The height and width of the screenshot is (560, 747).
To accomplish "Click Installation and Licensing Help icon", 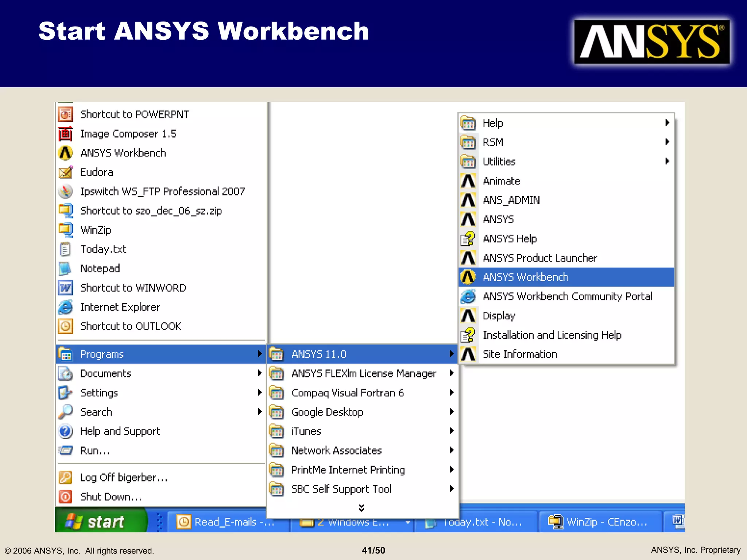I will pos(468,335).
